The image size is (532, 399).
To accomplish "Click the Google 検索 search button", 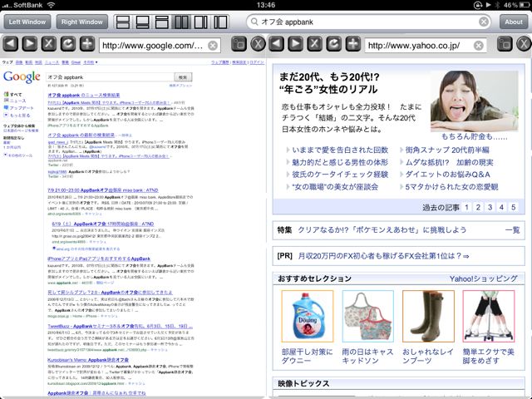I will click(x=183, y=77).
